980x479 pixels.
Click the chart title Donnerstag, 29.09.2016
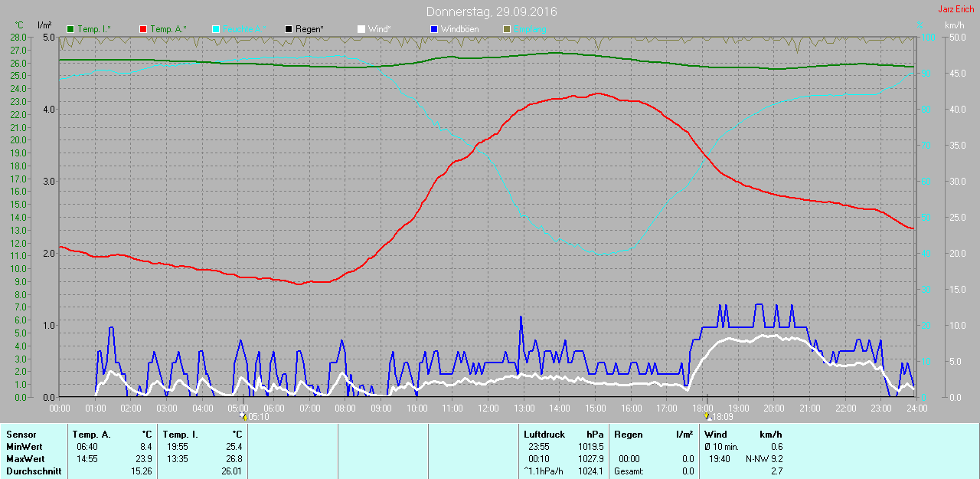[x=491, y=12]
